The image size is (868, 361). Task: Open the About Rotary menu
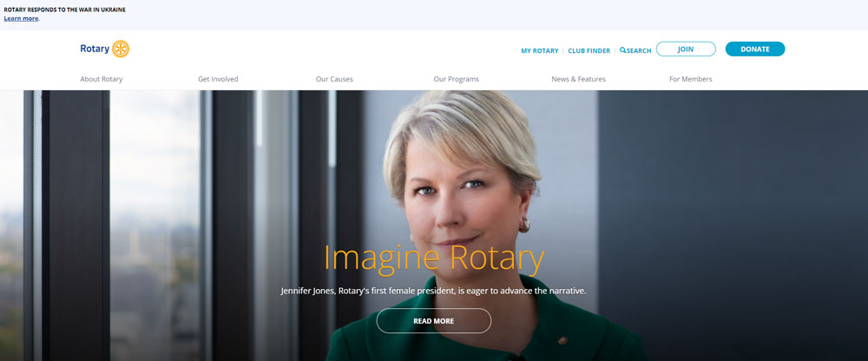point(102,79)
